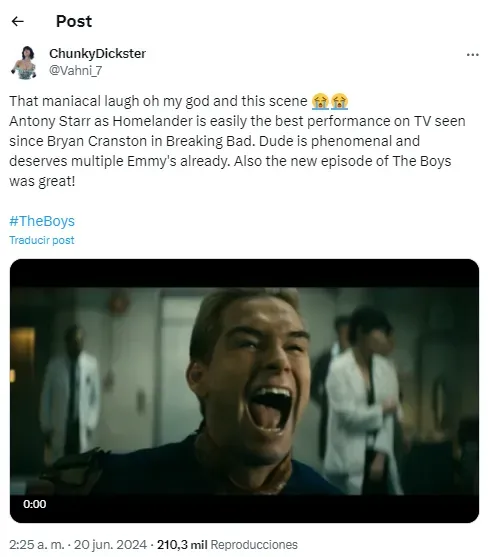Click the top black bar of video

(244, 273)
